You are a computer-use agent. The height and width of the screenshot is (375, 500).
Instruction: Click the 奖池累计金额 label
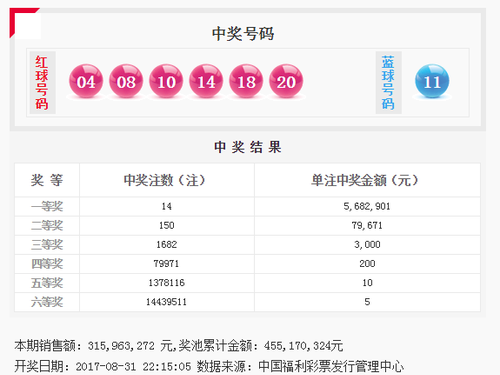click(215, 346)
